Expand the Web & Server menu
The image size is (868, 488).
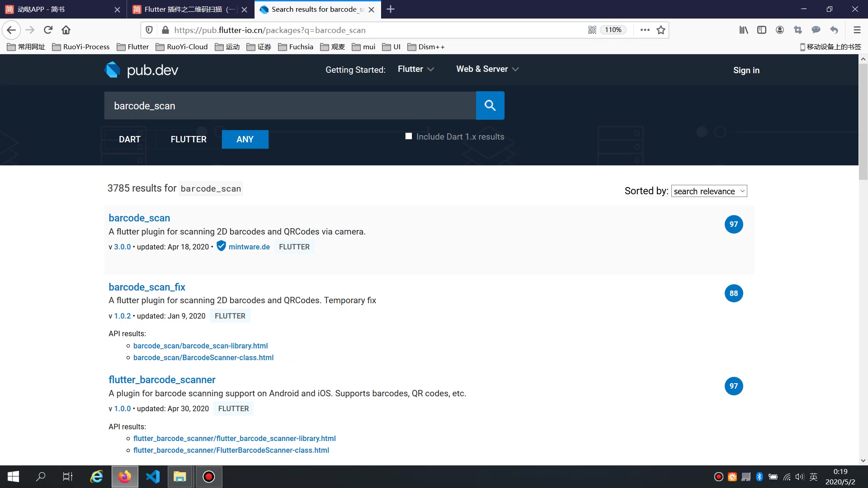click(487, 69)
